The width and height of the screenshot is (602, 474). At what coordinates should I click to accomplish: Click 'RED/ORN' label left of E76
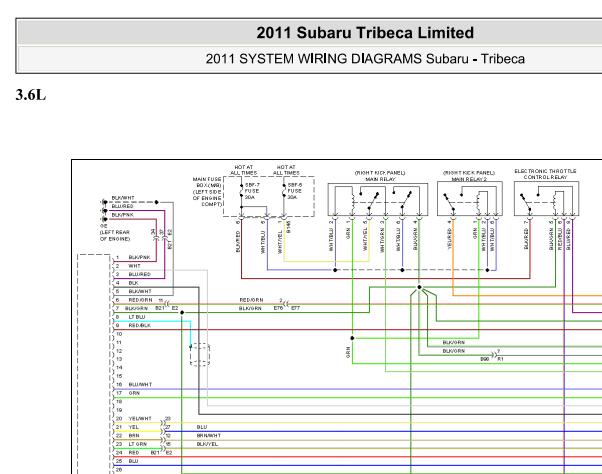251,300
